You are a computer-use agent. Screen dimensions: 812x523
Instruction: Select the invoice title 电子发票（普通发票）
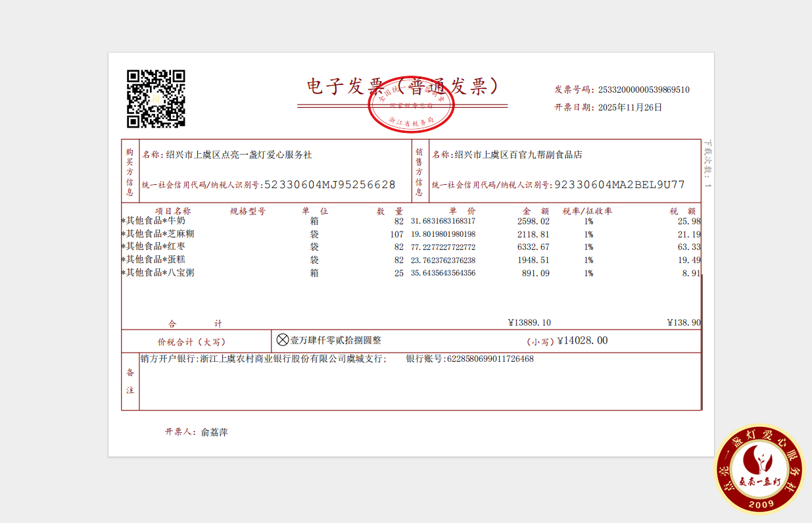[402, 86]
